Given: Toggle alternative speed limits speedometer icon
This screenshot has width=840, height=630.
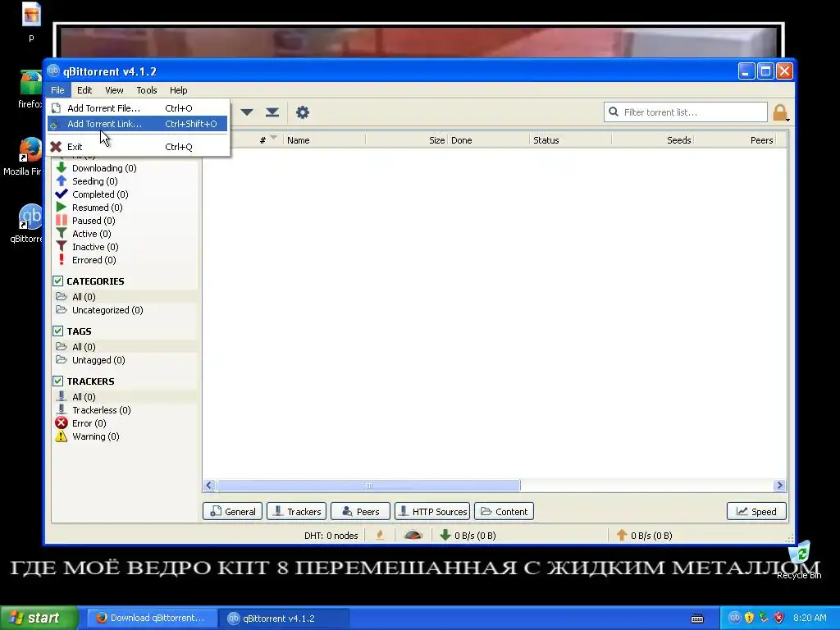Looking at the screenshot, I should [x=413, y=535].
